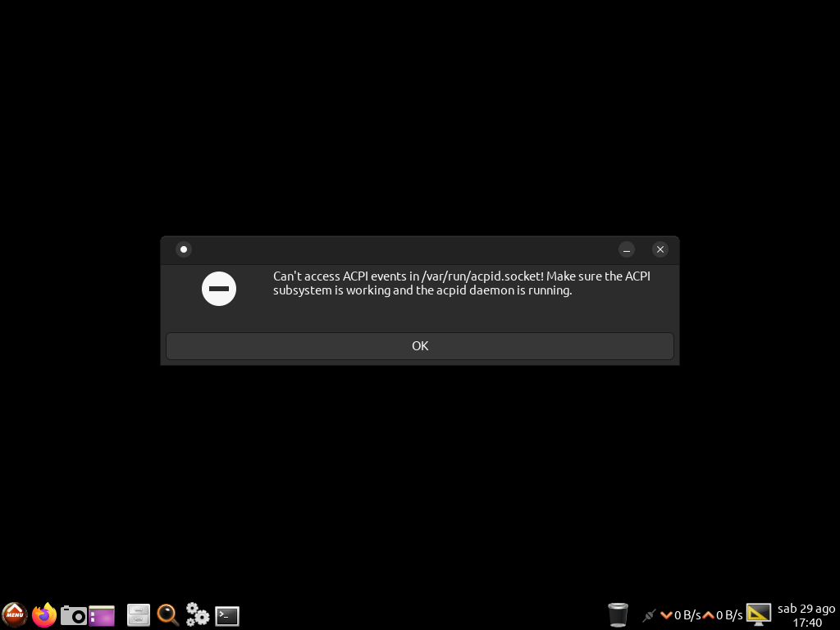Open the file manager cabinet icon
This screenshot has width=840, height=630.
click(x=138, y=615)
